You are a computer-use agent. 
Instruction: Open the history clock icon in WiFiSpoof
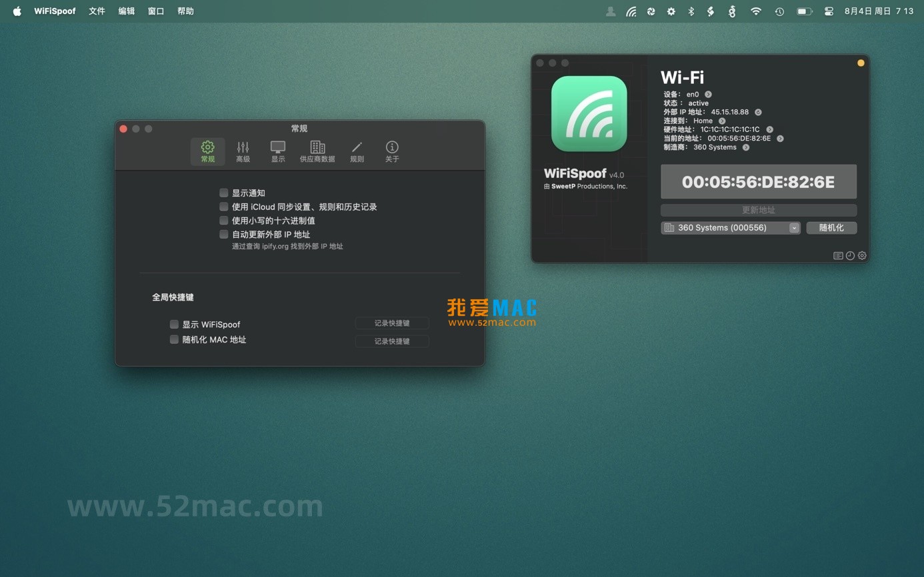pyautogui.click(x=850, y=255)
